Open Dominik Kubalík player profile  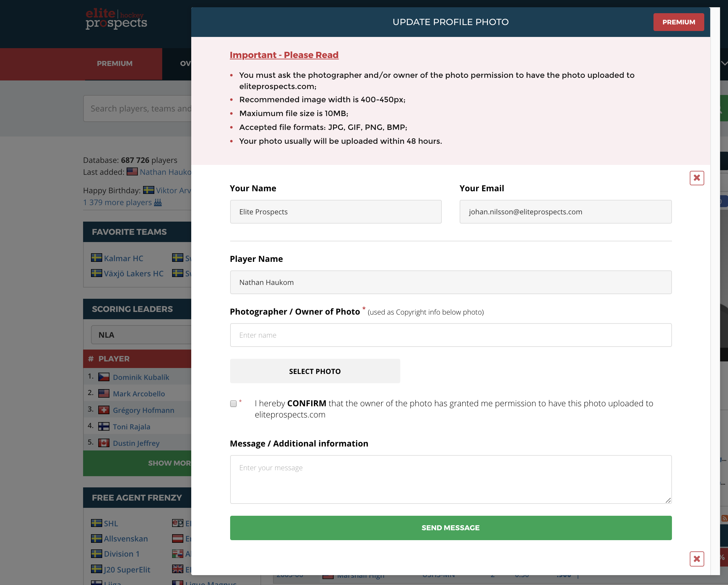click(141, 377)
